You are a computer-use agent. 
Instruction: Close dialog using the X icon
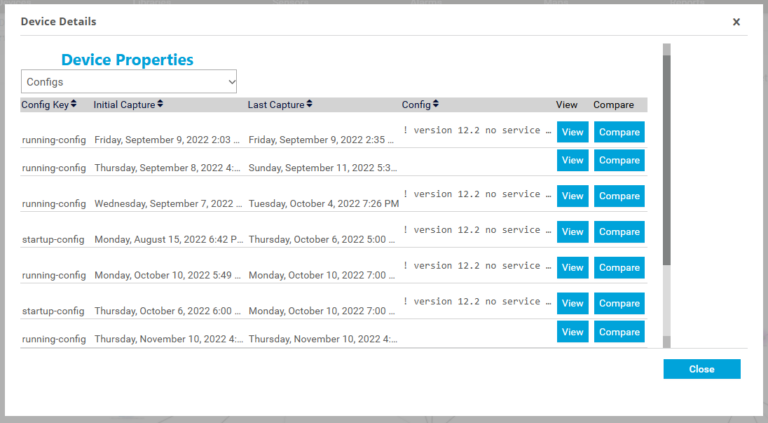tap(736, 22)
